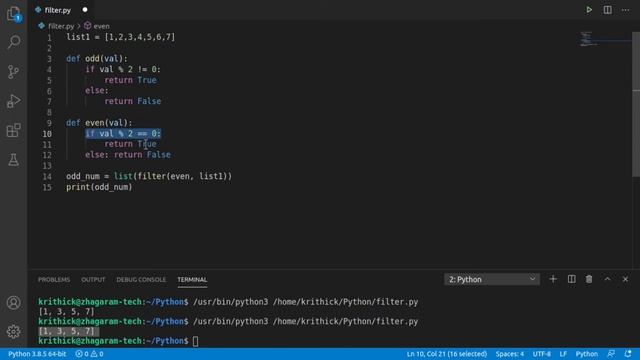Click the warnings count in status bar
The image size is (640, 360).
[x=97, y=354]
